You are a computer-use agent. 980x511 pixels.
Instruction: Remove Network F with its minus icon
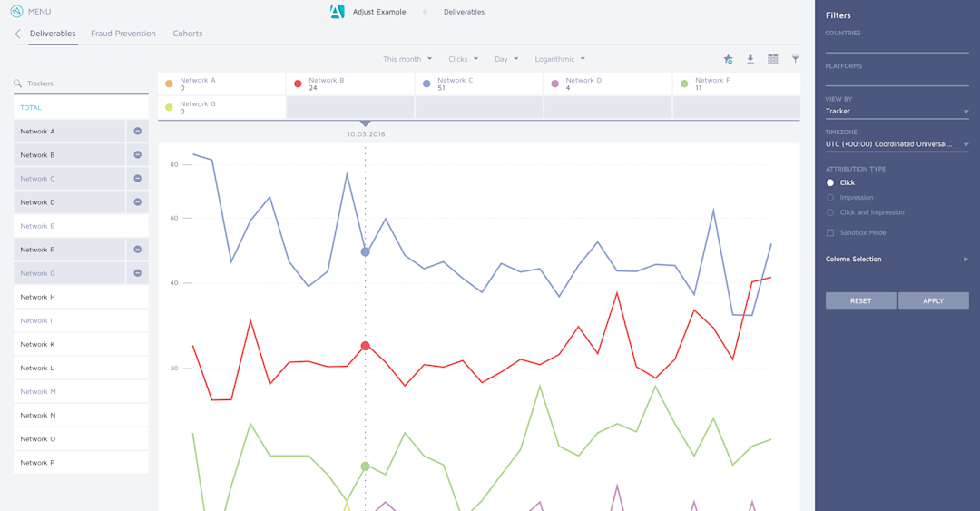click(x=138, y=250)
